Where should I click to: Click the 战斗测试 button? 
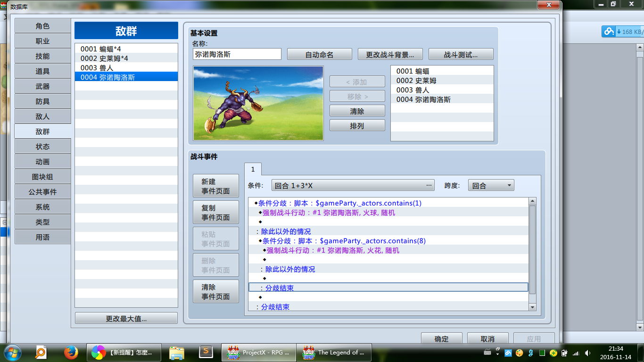[461, 54]
